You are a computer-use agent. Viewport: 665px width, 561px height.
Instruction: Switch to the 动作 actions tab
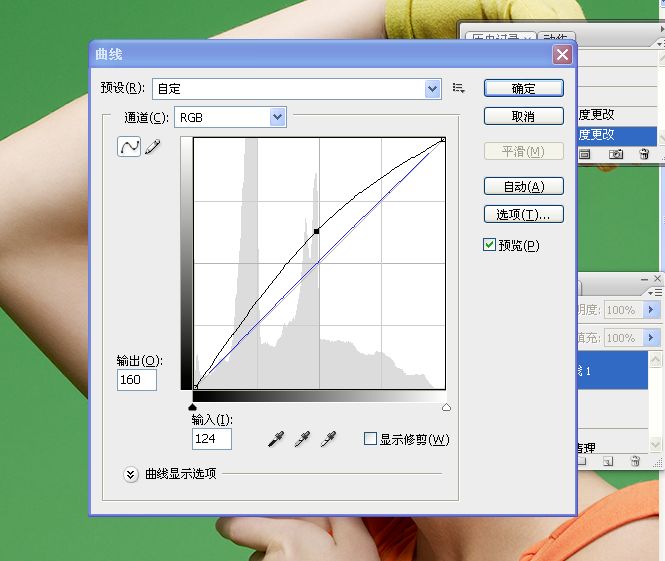[556, 37]
